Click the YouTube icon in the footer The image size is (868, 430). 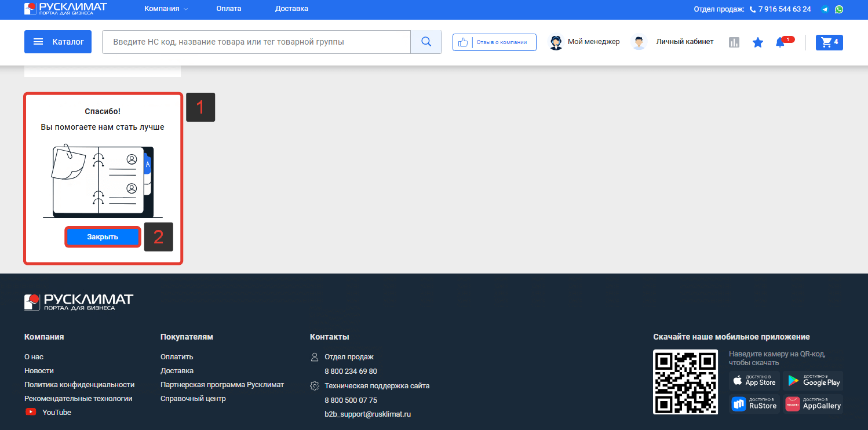point(31,412)
